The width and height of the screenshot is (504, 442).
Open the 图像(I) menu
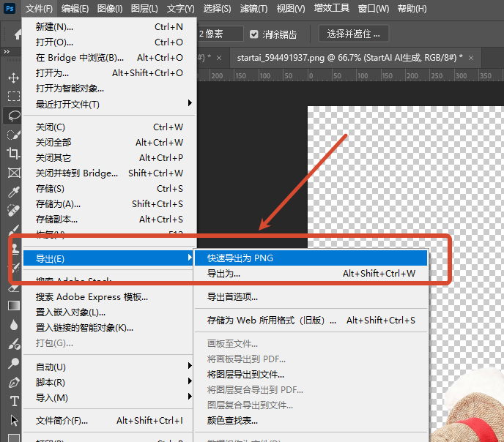point(110,9)
